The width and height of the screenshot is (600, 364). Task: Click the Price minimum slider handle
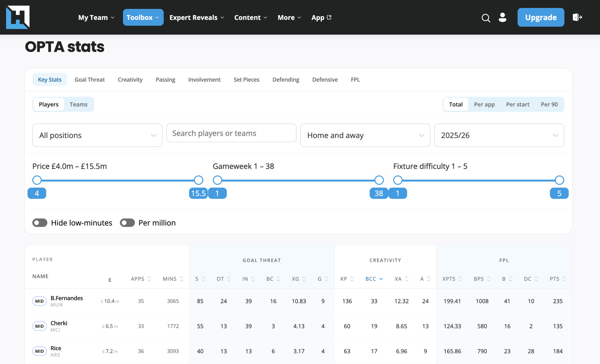(37, 180)
